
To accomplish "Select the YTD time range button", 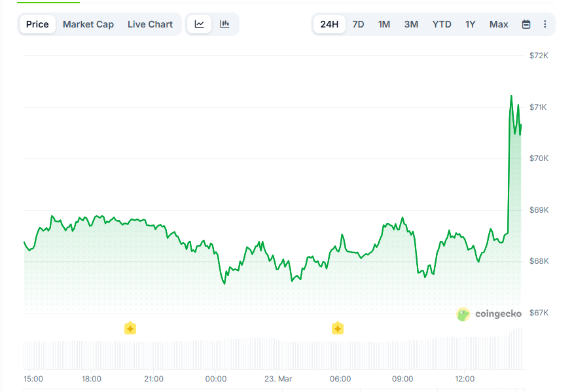I will coord(442,24).
